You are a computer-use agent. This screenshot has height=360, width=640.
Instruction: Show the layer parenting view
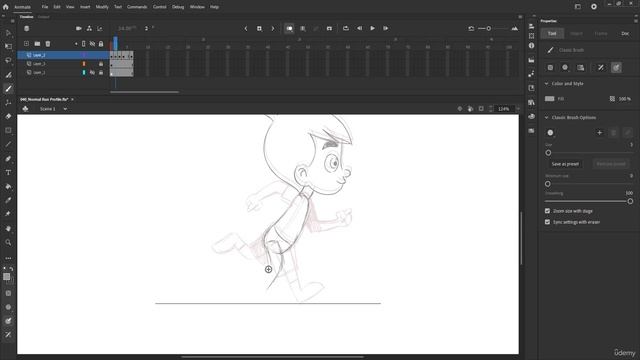click(89, 29)
